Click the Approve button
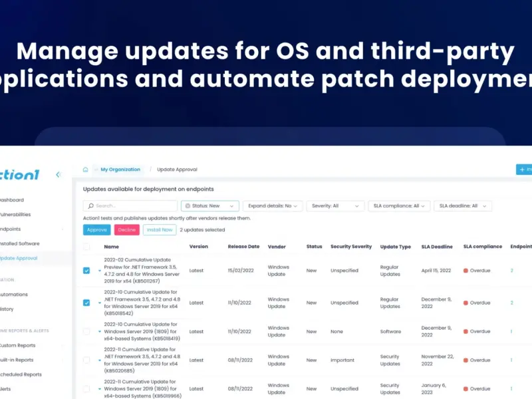This screenshot has height=399, width=532. [x=96, y=229]
